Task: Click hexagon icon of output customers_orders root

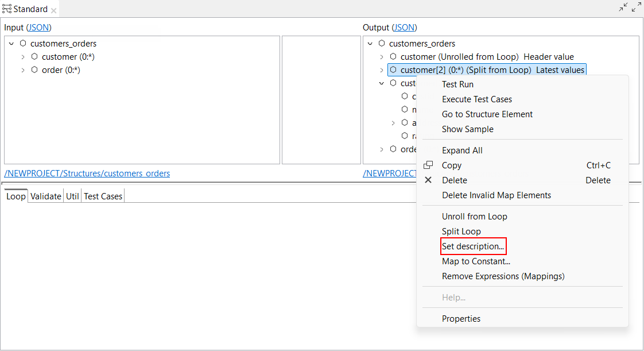Action: click(382, 44)
